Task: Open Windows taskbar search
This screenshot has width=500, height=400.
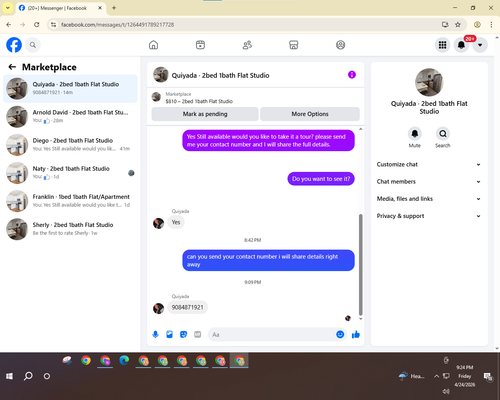Action: pos(28,376)
